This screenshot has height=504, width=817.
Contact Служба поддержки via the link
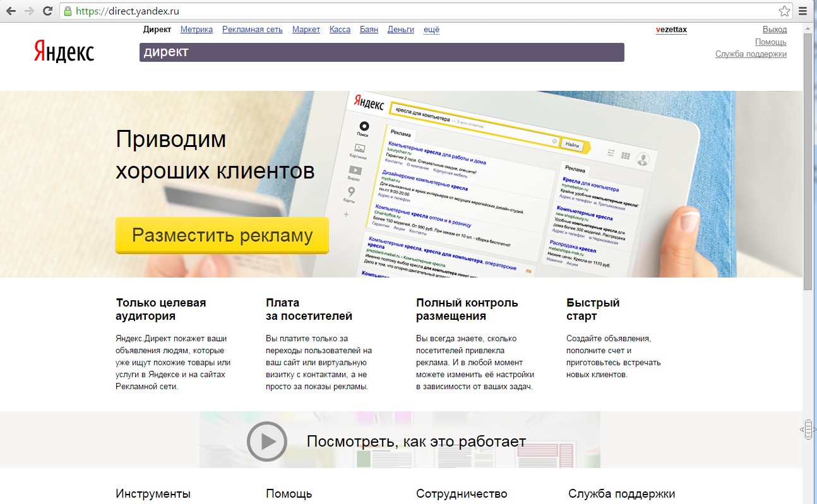(x=751, y=54)
